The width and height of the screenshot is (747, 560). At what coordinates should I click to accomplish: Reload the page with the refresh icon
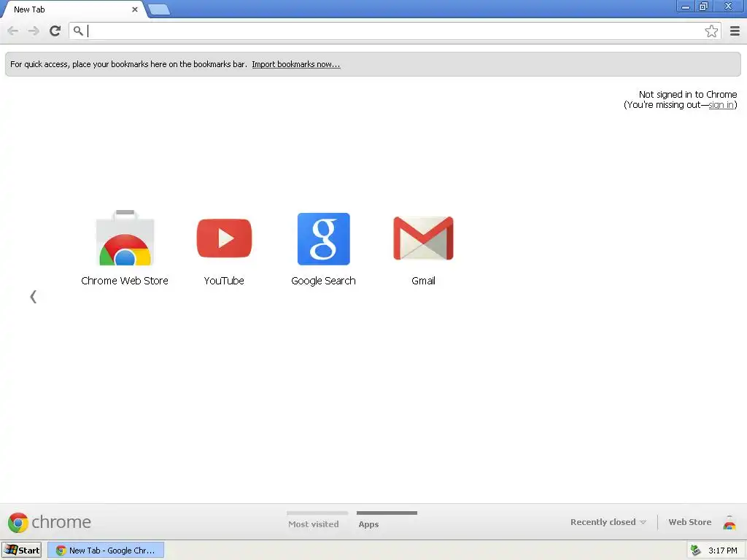[55, 31]
